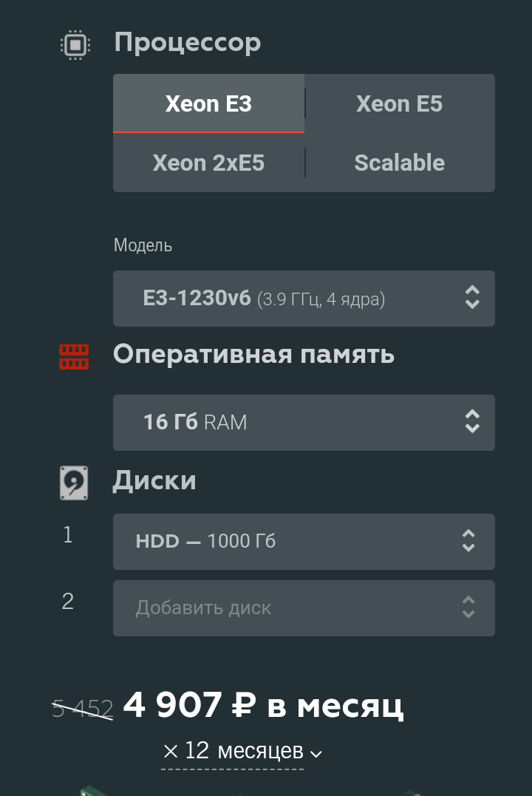The image size is (532, 796).
Task: Open the Добавить диск dropdown
Action: [304, 608]
